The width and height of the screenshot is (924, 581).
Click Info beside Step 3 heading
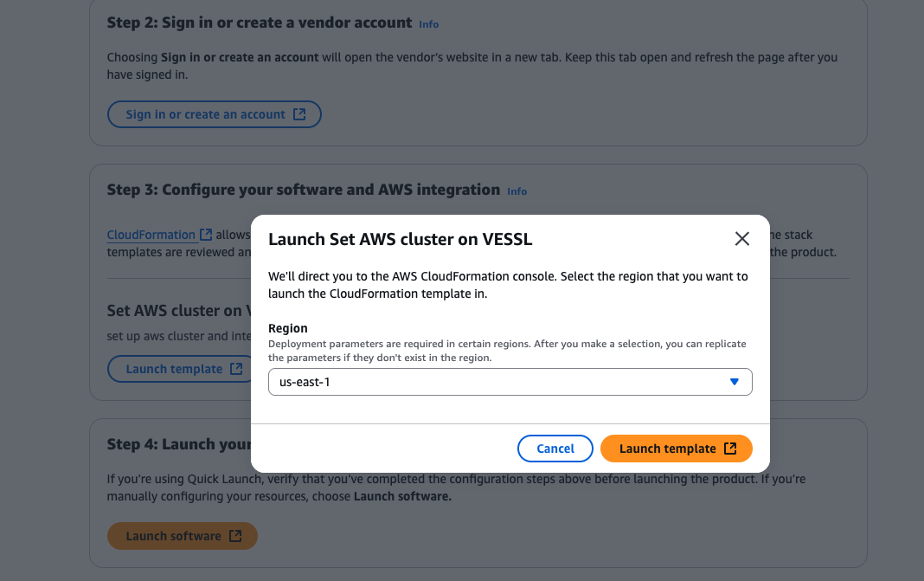point(517,191)
